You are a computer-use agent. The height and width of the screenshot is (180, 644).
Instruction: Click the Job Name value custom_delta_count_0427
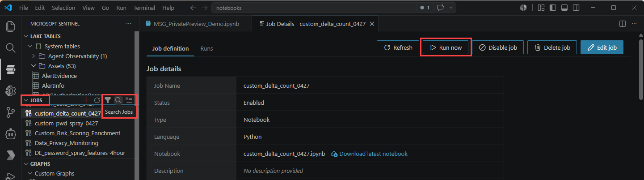pyautogui.click(x=277, y=86)
